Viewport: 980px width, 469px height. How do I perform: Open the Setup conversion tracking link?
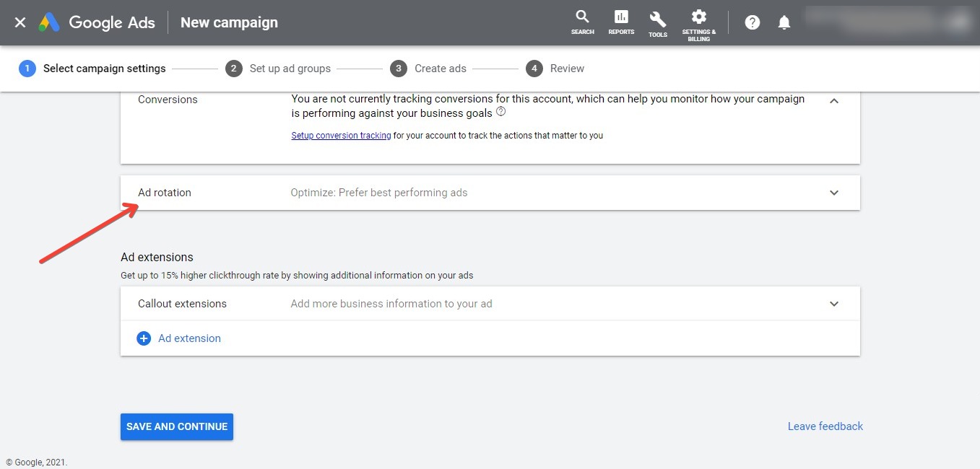(341, 136)
